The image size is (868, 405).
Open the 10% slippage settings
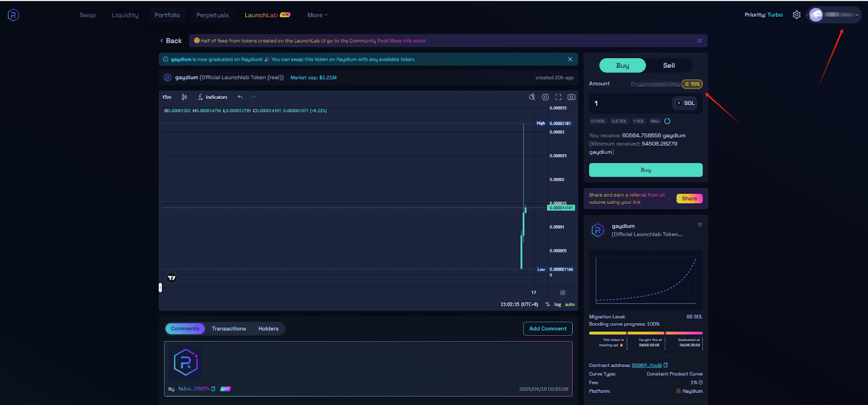[x=692, y=84]
